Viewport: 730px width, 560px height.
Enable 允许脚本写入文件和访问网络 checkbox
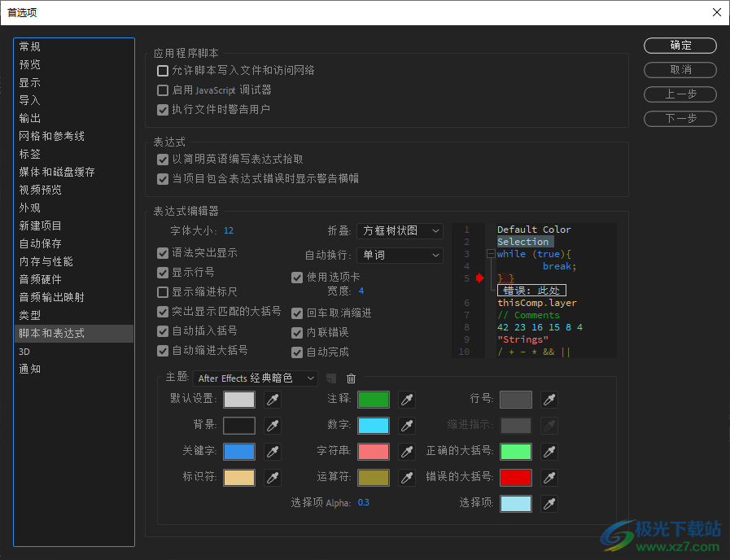click(163, 71)
